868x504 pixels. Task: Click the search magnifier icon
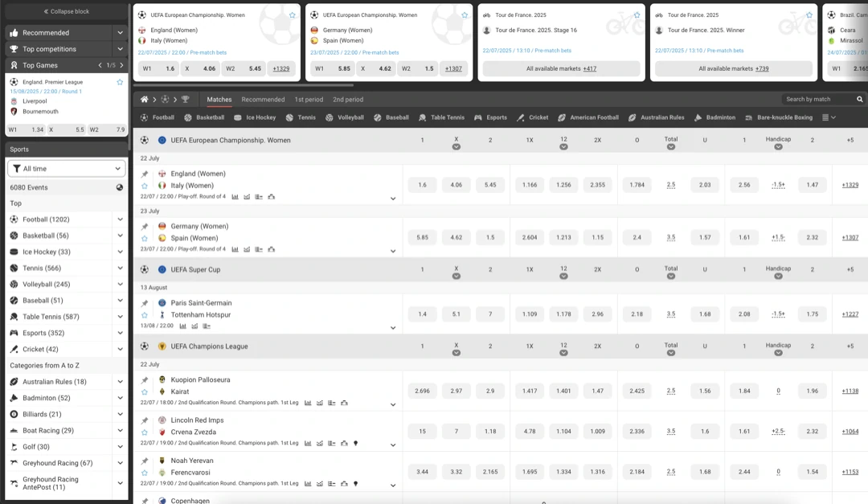[860, 100]
